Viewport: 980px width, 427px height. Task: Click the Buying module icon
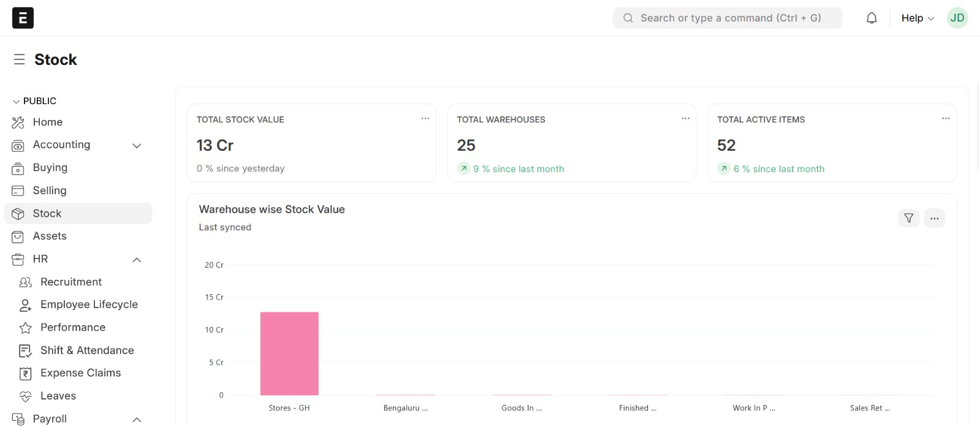[18, 168]
